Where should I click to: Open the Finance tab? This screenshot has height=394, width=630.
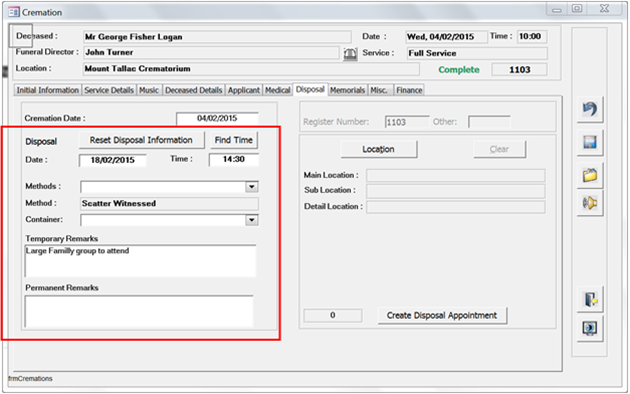[x=409, y=90]
